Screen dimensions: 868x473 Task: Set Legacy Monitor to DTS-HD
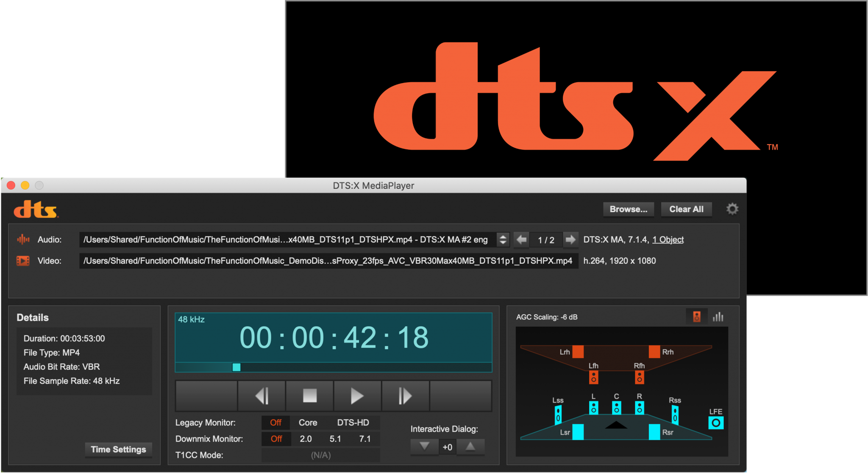pos(353,423)
